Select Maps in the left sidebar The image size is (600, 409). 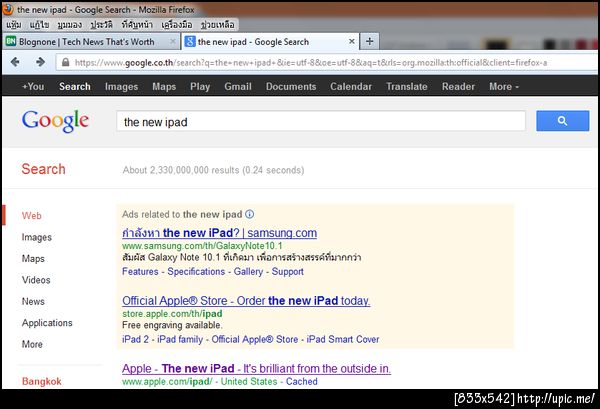[x=33, y=259]
